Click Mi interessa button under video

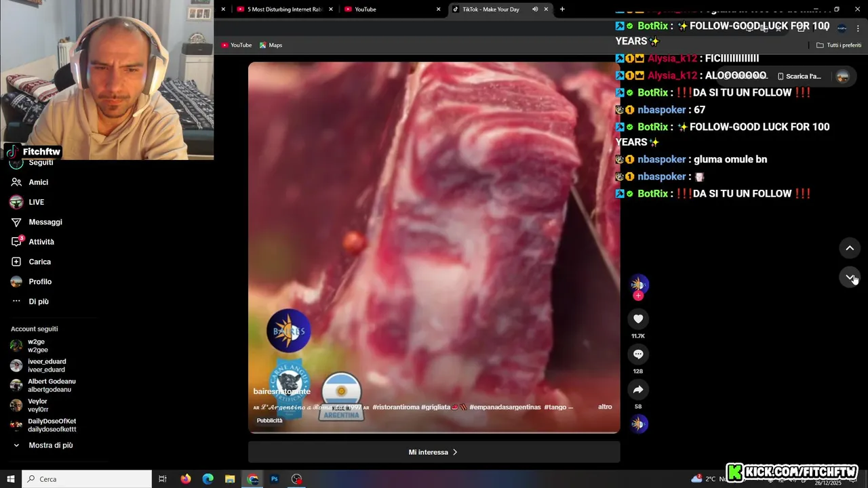434,452
